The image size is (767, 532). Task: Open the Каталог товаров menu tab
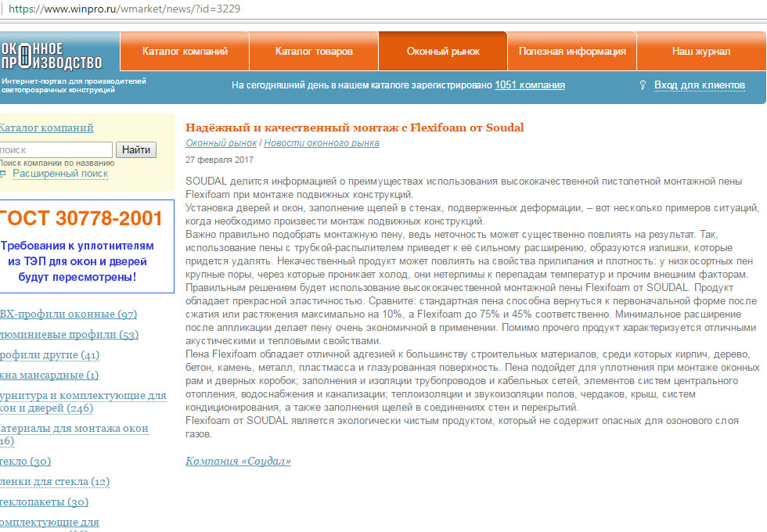click(x=314, y=52)
